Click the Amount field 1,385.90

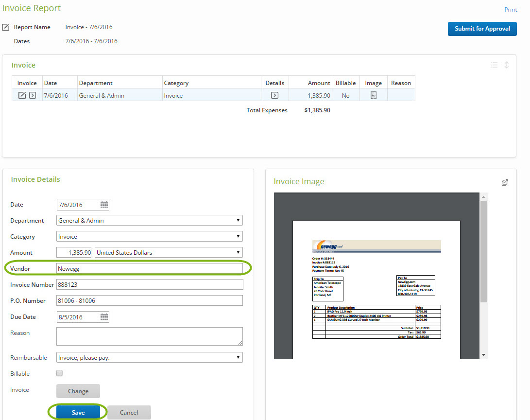pyautogui.click(x=74, y=253)
